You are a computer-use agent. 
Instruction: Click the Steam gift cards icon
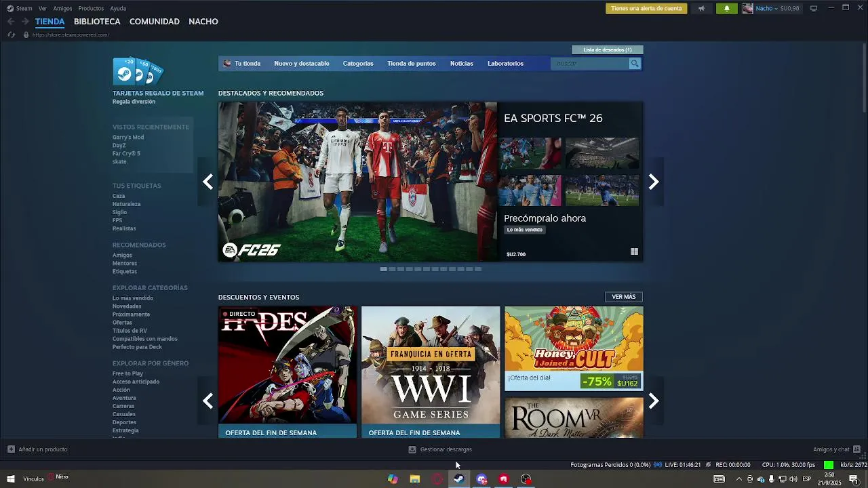coord(138,71)
